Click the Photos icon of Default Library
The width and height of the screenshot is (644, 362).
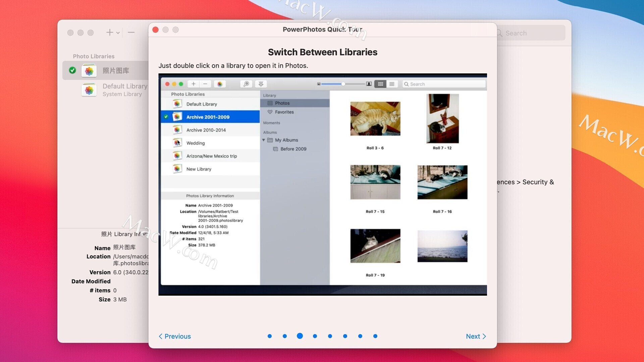pyautogui.click(x=89, y=90)
